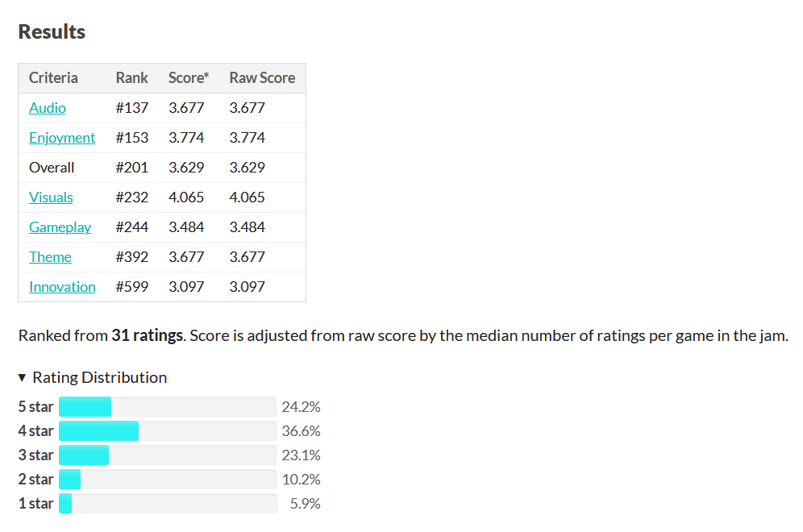Open the Gameplay criteria link
803x532 pixels.
pos(60,227)
